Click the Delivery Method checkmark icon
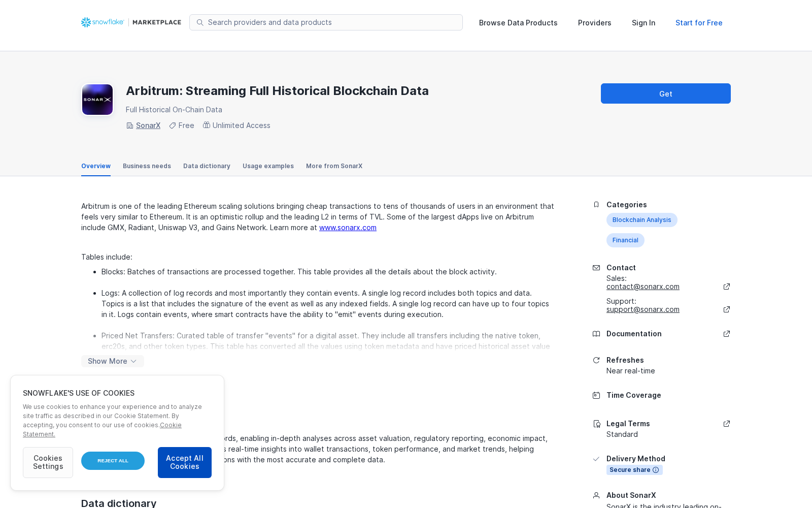Image resolution: width=812 pixels, height=508 pixels. (x=596, y=459)
